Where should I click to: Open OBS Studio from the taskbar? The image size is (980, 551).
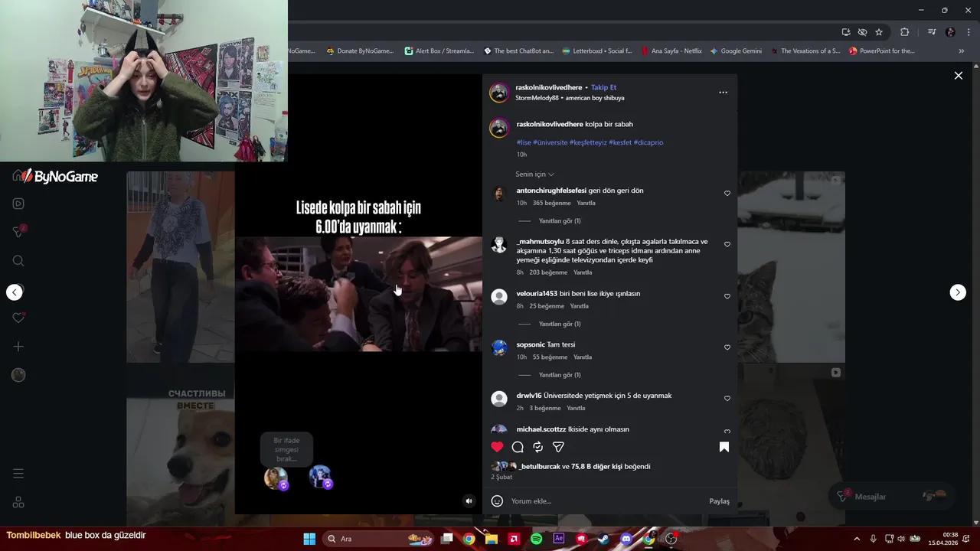pyautogui.click(x=671, y=539)
